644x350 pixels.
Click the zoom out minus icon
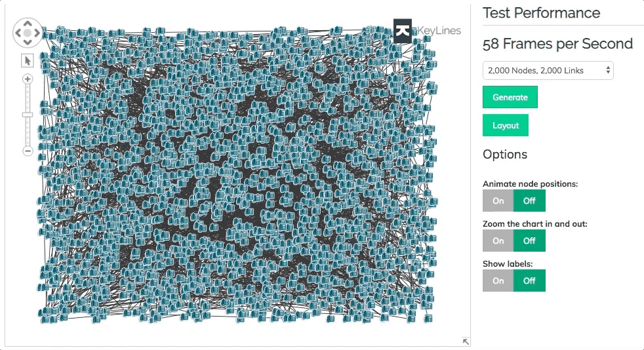coord(28,151)
